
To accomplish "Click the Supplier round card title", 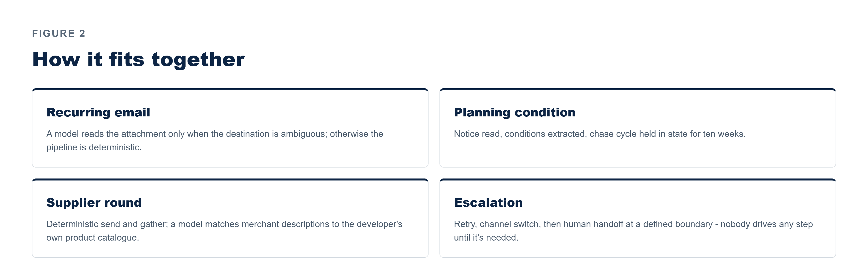I will pyautogui.click(x=94, y=203).
